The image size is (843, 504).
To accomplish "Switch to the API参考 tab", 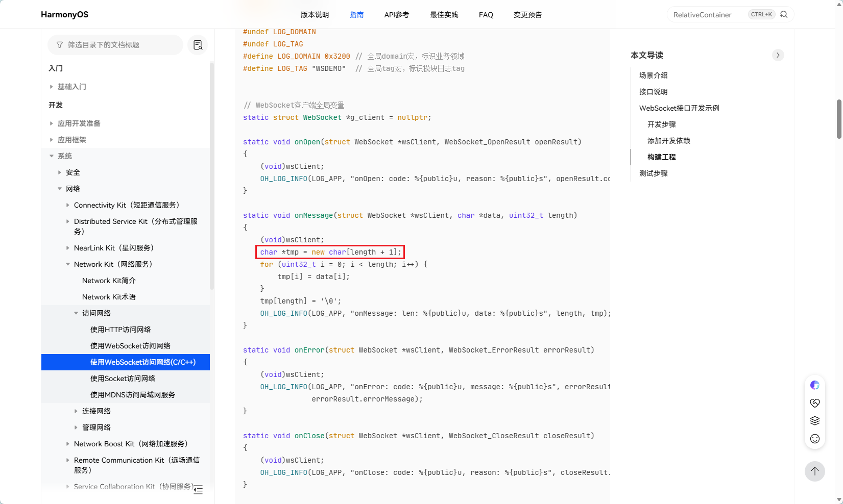I will coord(396,15).
